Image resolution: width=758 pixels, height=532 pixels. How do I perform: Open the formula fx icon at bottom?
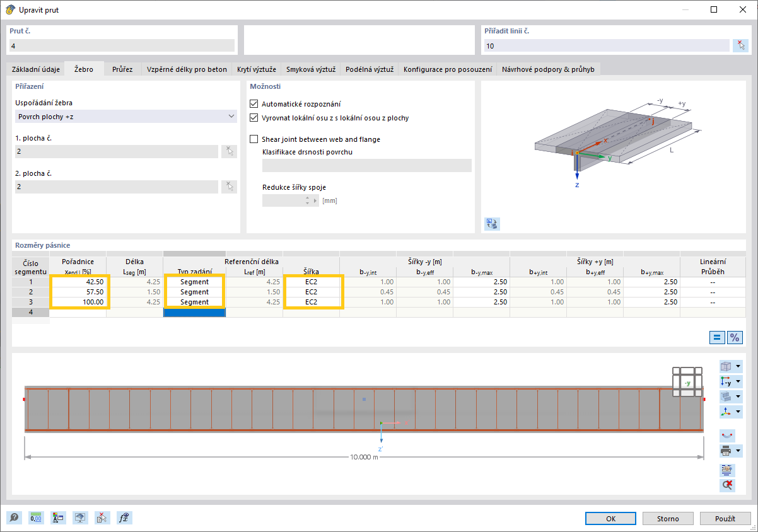(x=124, y=518)
